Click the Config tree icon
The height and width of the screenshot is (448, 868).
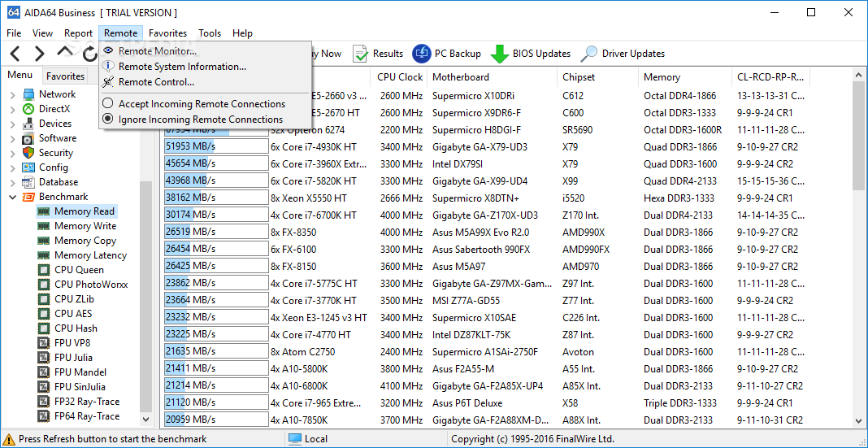tap(28, 167)
